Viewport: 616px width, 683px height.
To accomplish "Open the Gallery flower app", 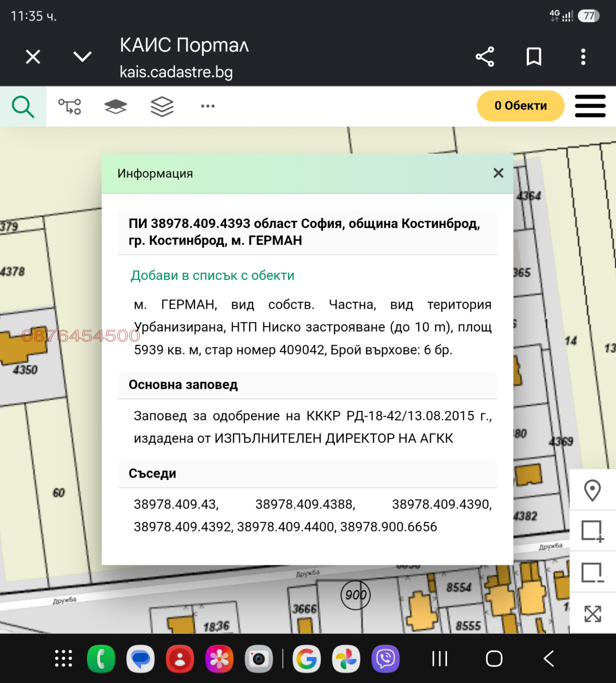I will tap(219, 659).
